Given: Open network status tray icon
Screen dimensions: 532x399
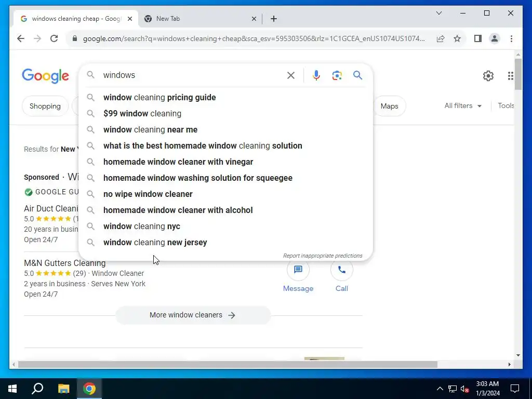Looking at the screenshot, I should click(x=453, y=389).
